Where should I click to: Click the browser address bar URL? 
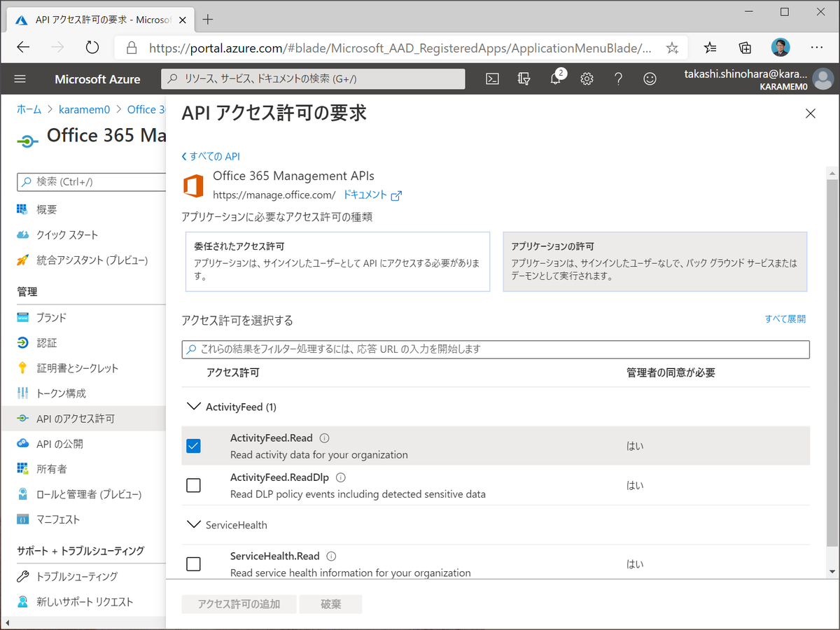(400, 48)
